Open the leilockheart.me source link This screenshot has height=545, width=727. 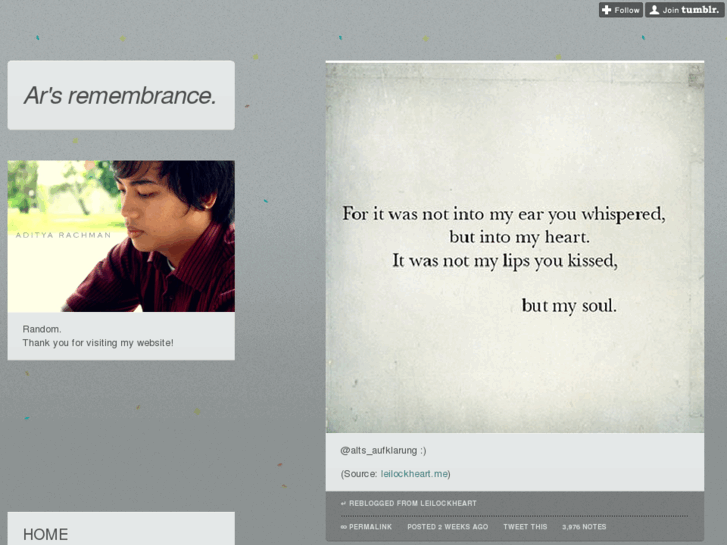click(x=414, y=474)
